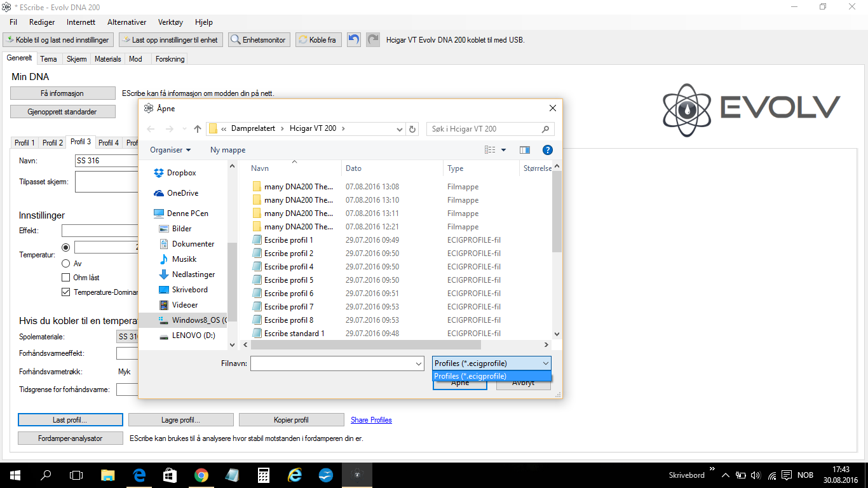Choose Profiles (*.ecigprofile) from the open list

492,376
